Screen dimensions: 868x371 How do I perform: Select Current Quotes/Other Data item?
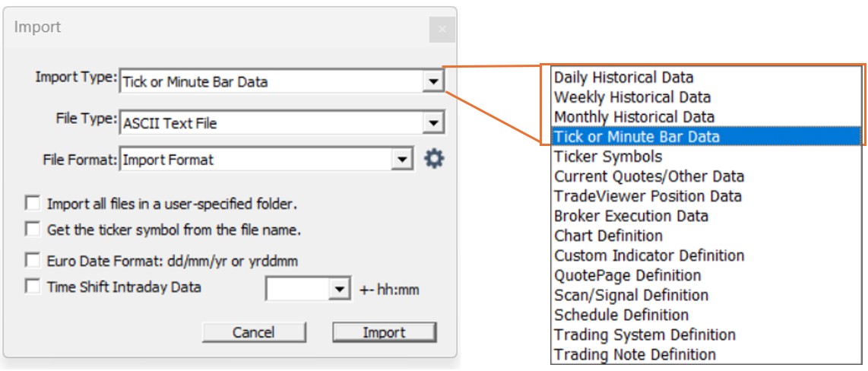pos(649,176)
